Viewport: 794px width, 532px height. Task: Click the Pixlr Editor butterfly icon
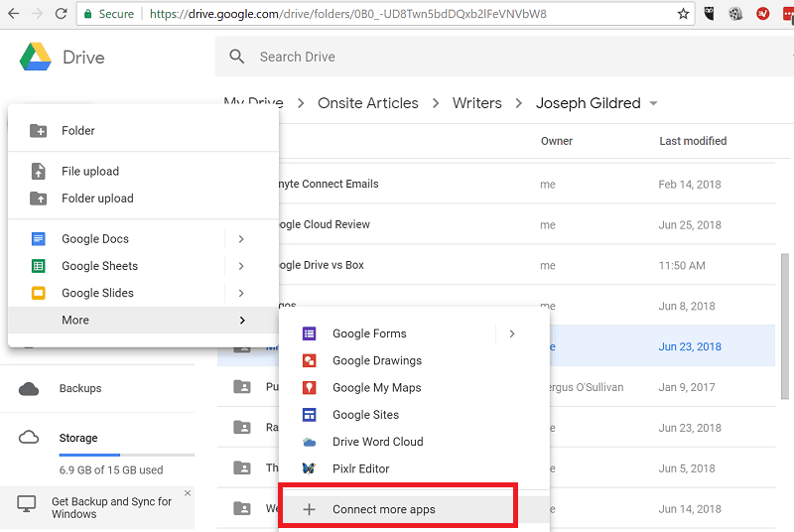[309, 468]
